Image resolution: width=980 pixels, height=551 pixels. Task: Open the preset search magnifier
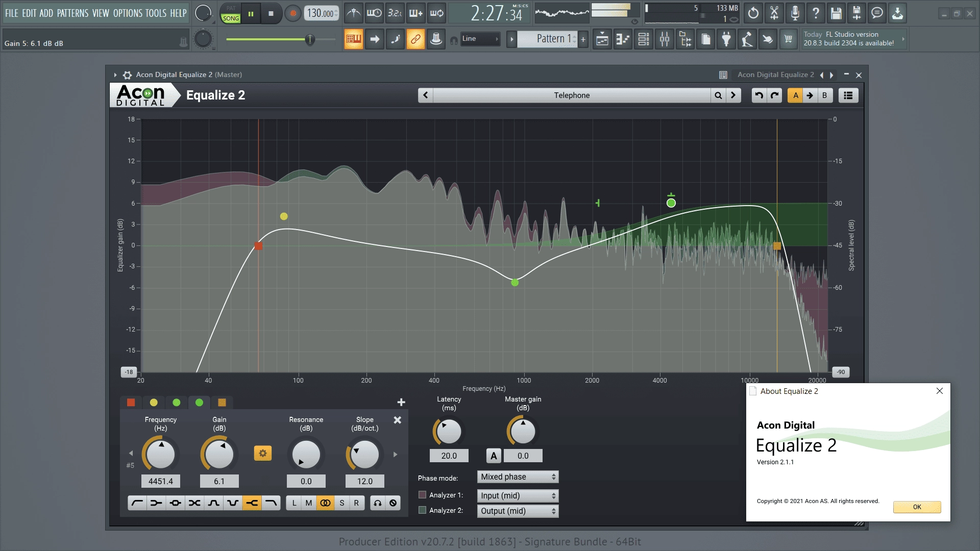click(x=718, y=95)
